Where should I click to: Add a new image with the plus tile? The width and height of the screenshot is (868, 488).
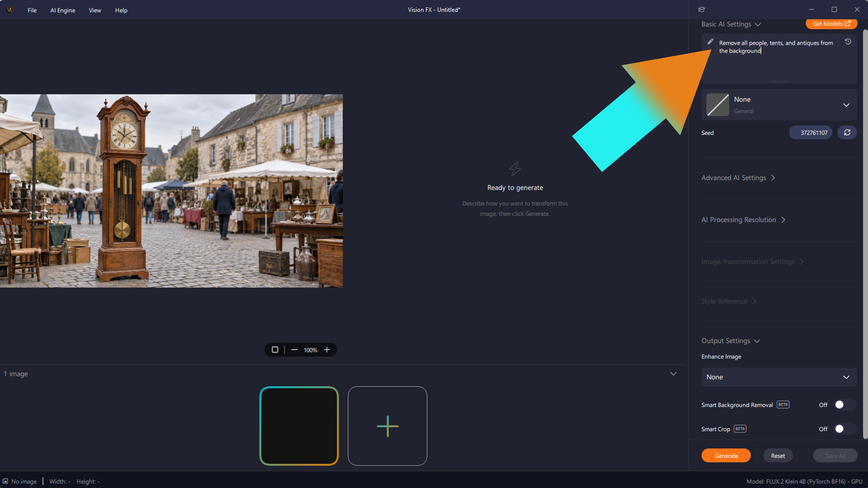(x=387, y=426)
